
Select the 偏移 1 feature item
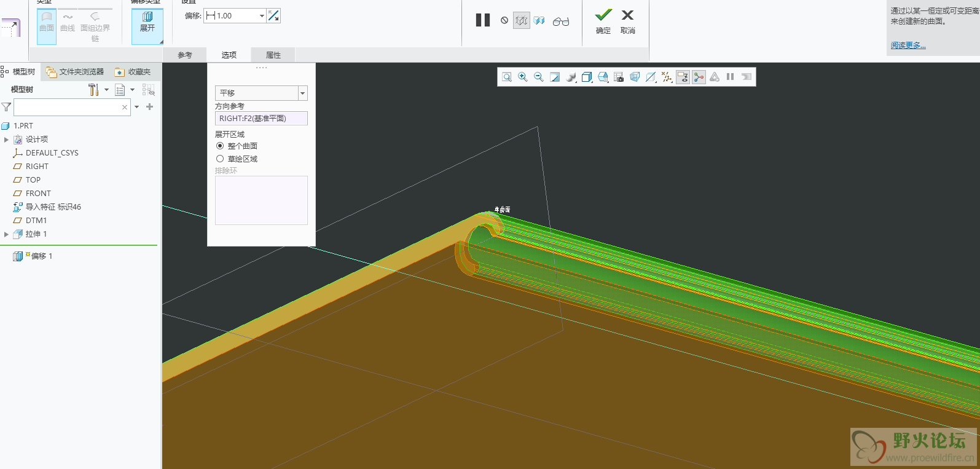pos(42,256)
